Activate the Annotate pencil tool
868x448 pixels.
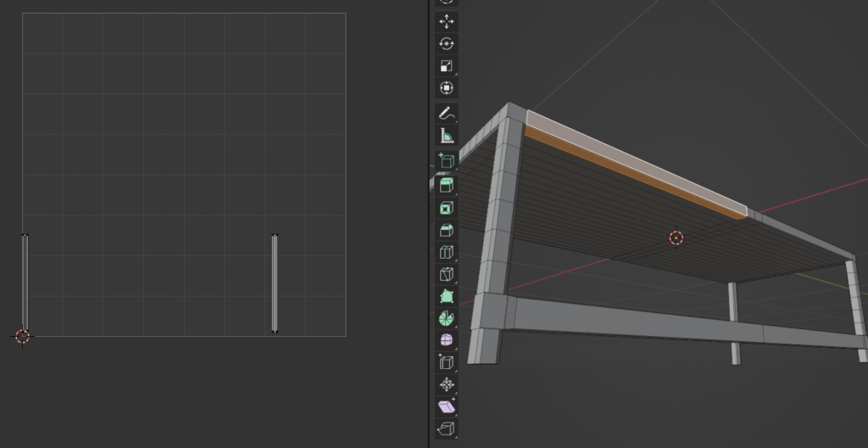(x=446, y=114)
